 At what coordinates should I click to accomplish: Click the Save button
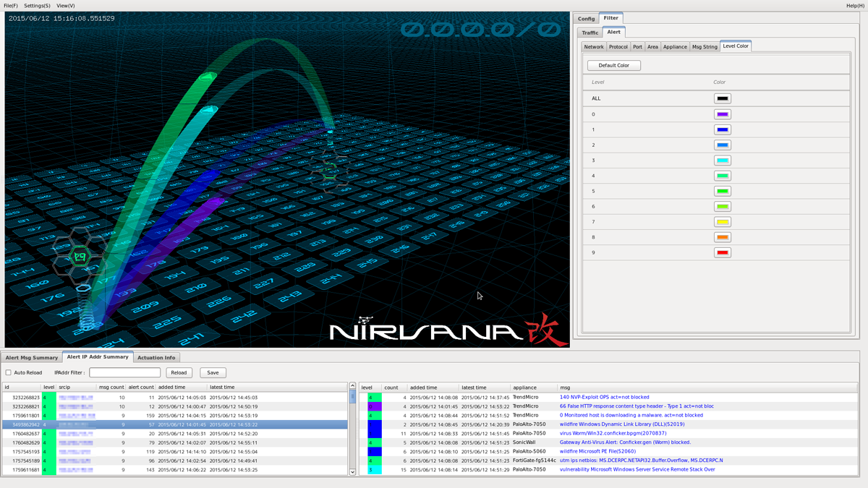(213, 373)
